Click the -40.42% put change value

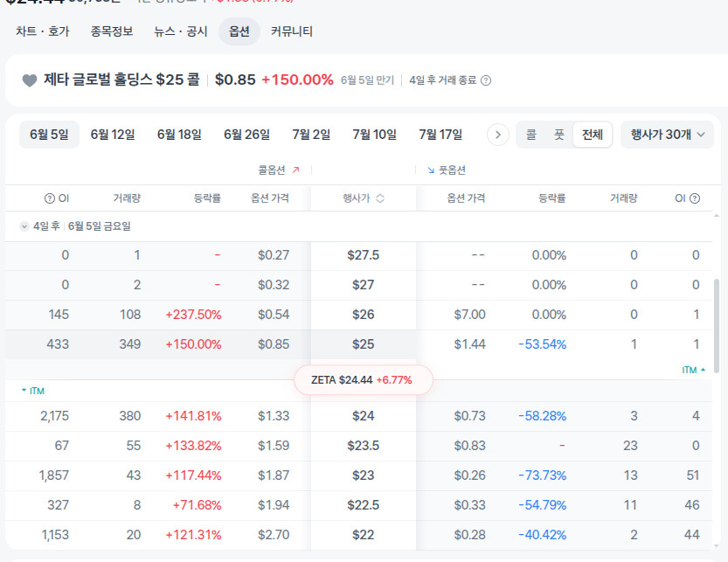tap(542, 535)
